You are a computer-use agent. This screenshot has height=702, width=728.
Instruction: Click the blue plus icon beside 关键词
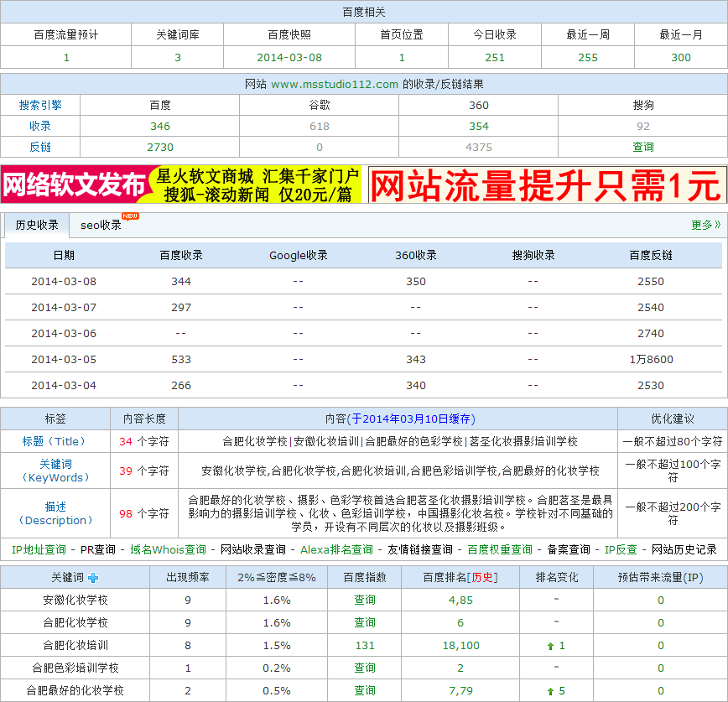pos(93,578)
